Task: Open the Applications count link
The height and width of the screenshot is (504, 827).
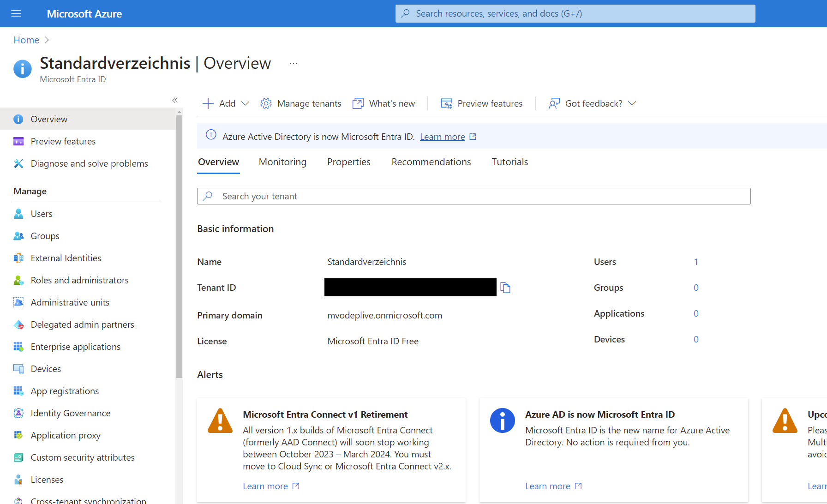Action: (696, 313)
